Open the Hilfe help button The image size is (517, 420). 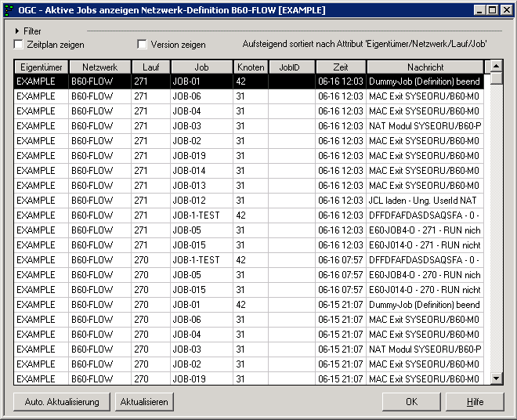[475, 402]
